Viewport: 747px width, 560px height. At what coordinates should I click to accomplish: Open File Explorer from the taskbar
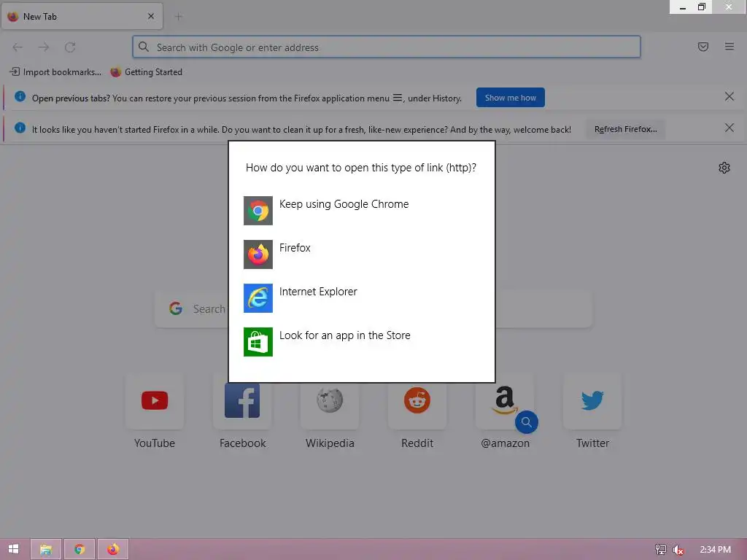(x=46, y=550)
